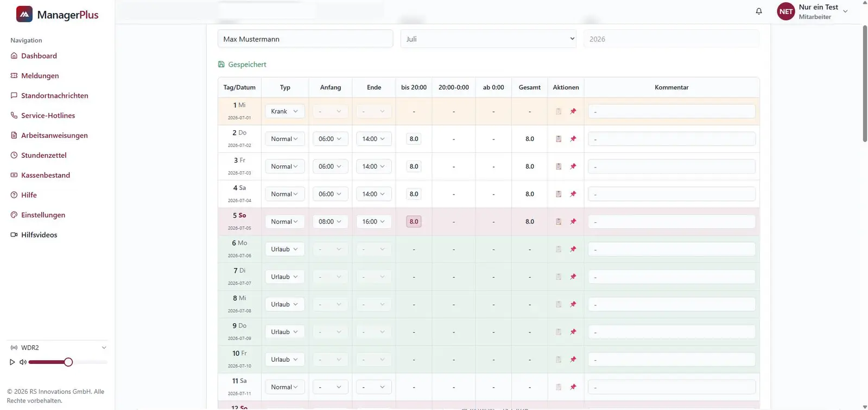Open Anfang 08:00 dropdown for 5 So
The height and width of the screenshot is (410, 868).
330,222
